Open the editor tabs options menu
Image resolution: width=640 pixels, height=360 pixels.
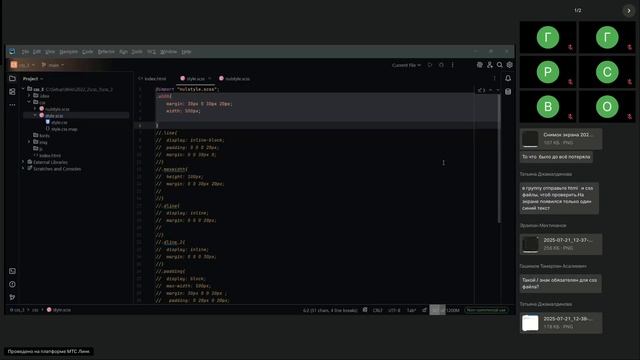(494, 78)
